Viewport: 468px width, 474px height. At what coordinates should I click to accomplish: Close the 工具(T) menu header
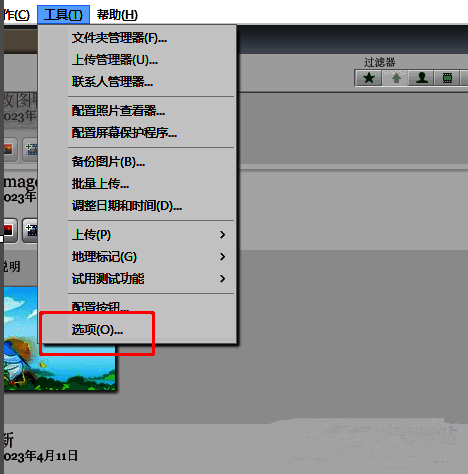(63, 15)
